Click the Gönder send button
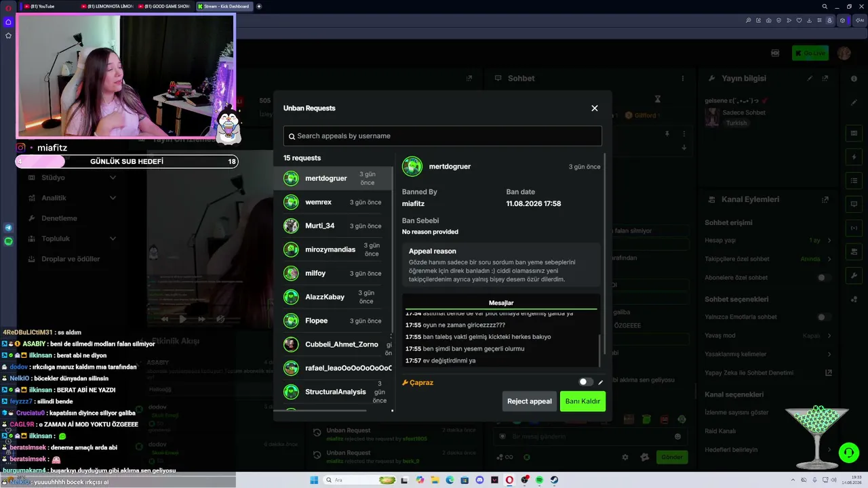 click(672, 457)
